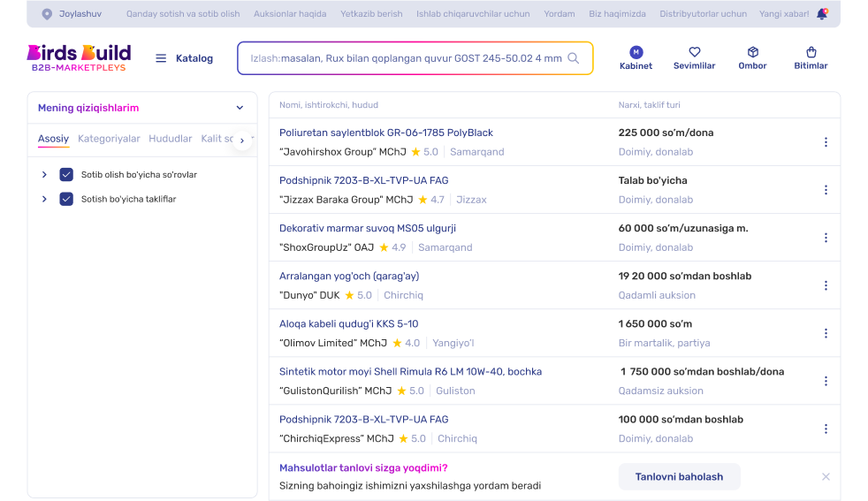Dismiss the Mahsulotlar tanlovi feedback banner
Image resolution: width=868 pixels, height=501 pixels.
pyautogui.click(x=826, y=476)
